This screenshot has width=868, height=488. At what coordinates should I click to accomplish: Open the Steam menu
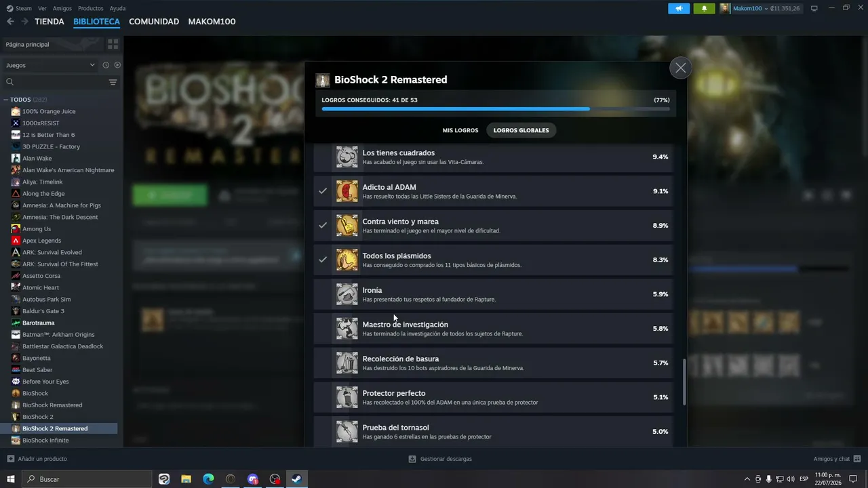pyautogui.click(x=20, y=8)
